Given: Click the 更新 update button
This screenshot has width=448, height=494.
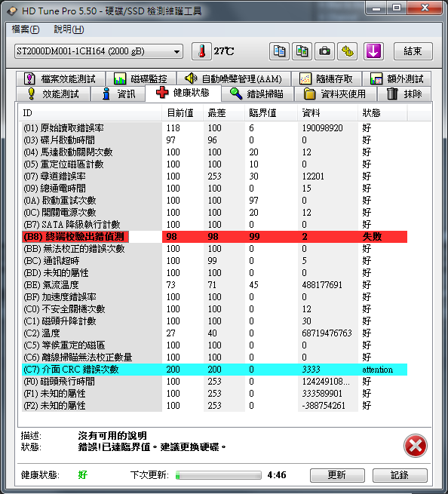Looking at the screenshot, I should 337,475.
